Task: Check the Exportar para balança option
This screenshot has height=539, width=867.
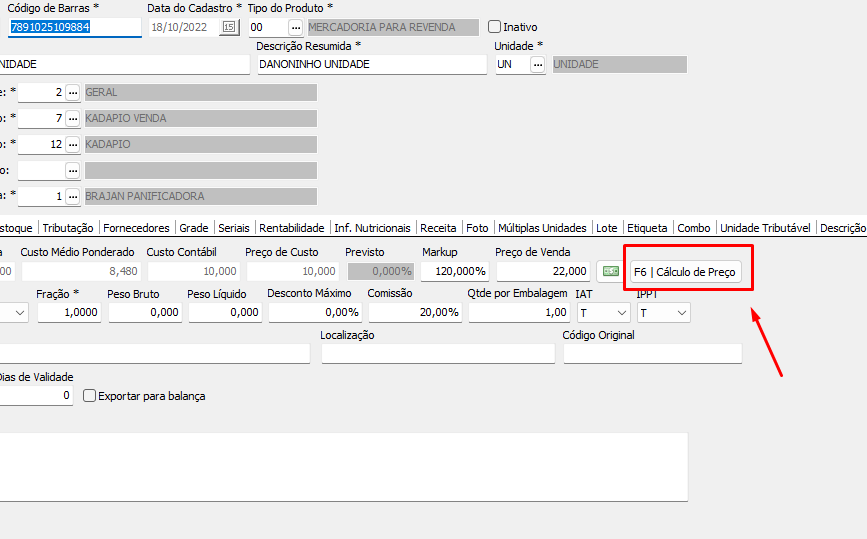Action: (90, 396)
